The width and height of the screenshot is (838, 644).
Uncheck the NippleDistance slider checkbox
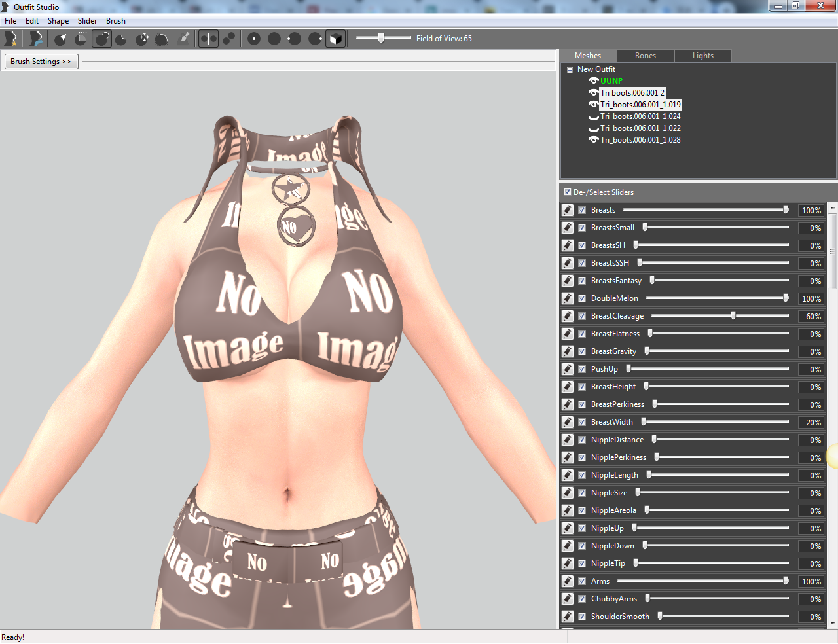tap(582, 440)
